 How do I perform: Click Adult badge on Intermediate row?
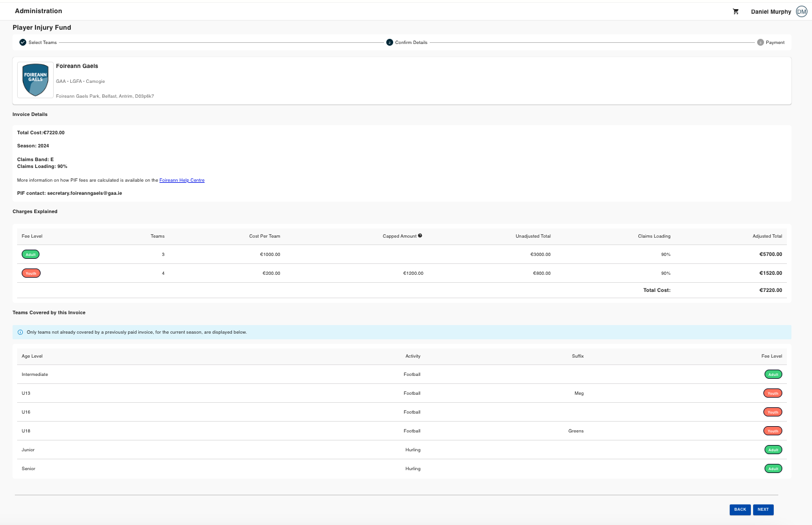[773, 374]
